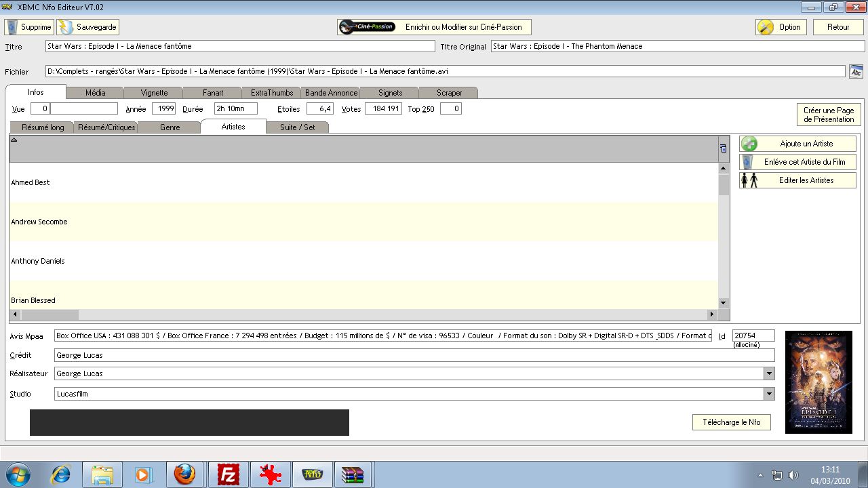Click the small icon at artist list header right
Viewport: 868px width, 488px height.
724,148
